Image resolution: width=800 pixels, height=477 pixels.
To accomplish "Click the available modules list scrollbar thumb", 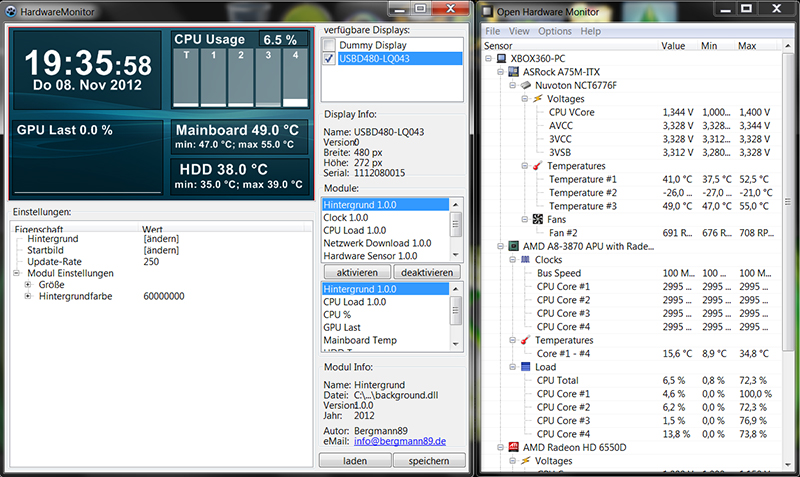I will coord(456,224).
